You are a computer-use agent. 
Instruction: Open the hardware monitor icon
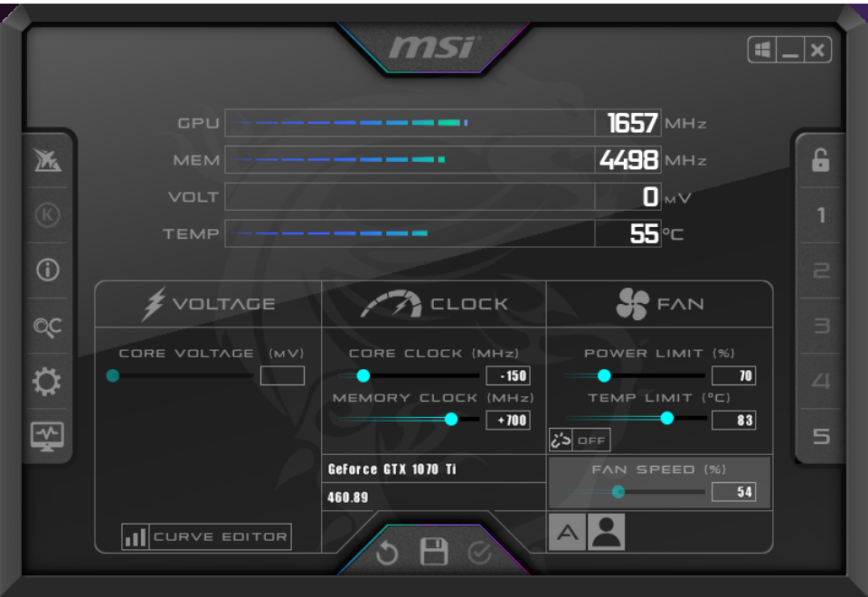pos(47,436)
